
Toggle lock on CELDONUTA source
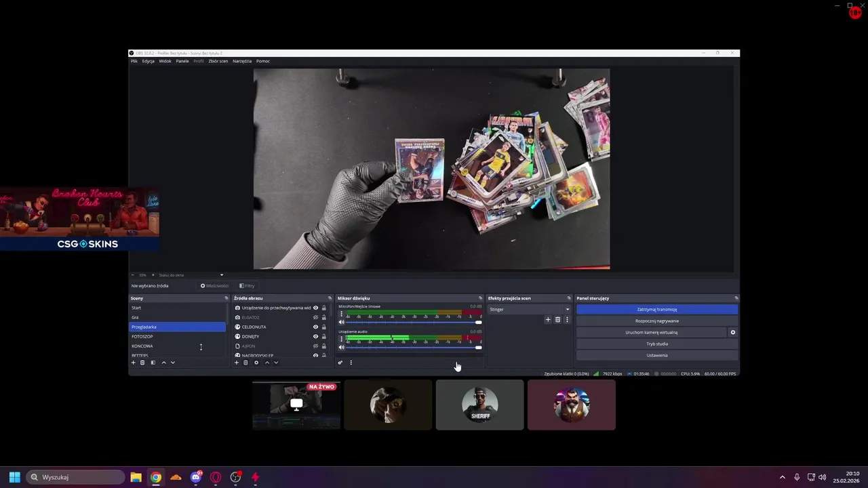pos(324,327)
